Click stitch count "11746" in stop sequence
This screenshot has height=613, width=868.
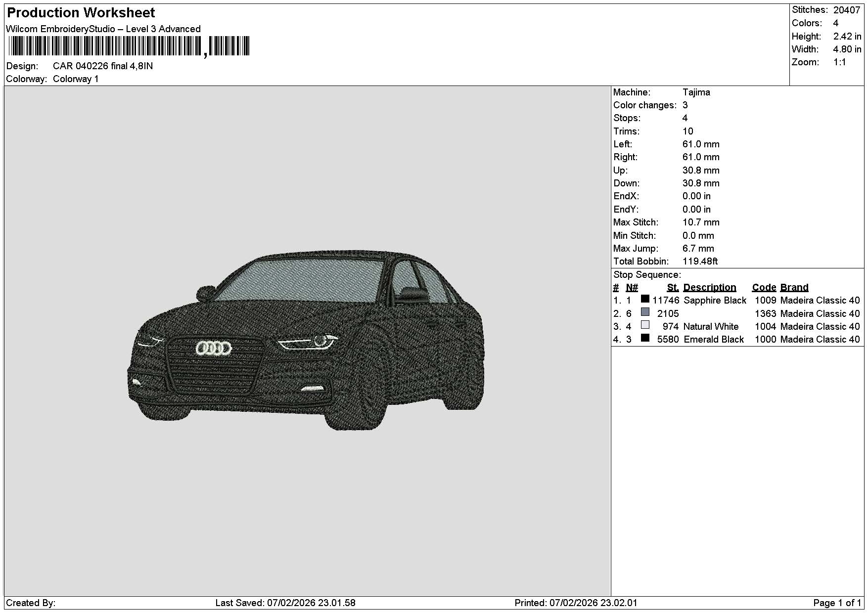click(x=666, y=300)
